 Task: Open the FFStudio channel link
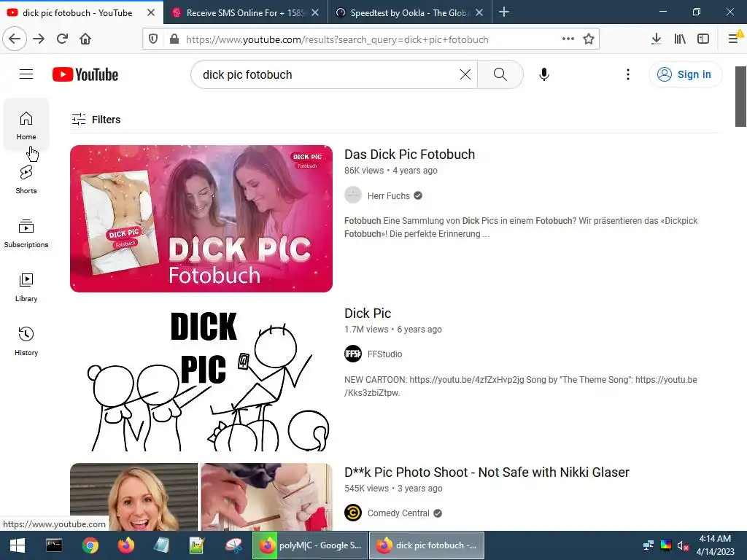pos(385,354)
